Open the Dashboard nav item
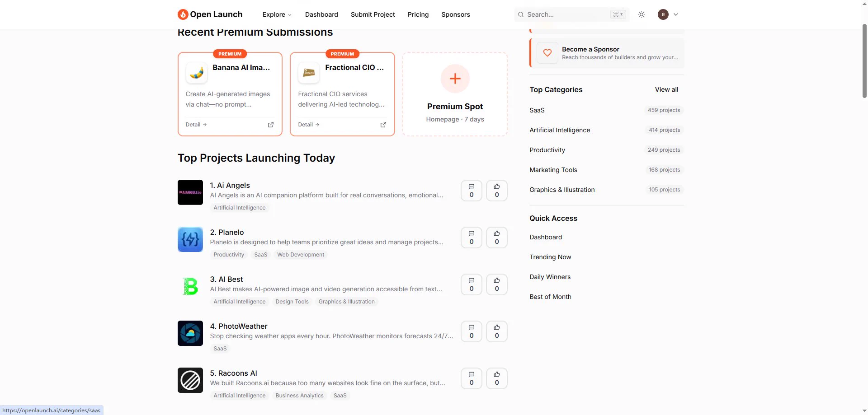 click(x=321, y=14)
